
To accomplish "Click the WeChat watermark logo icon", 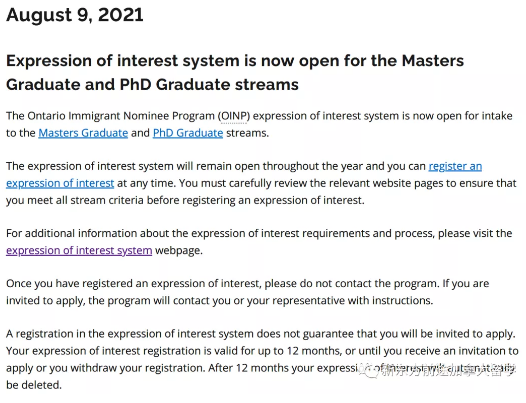I will (368, 370).
